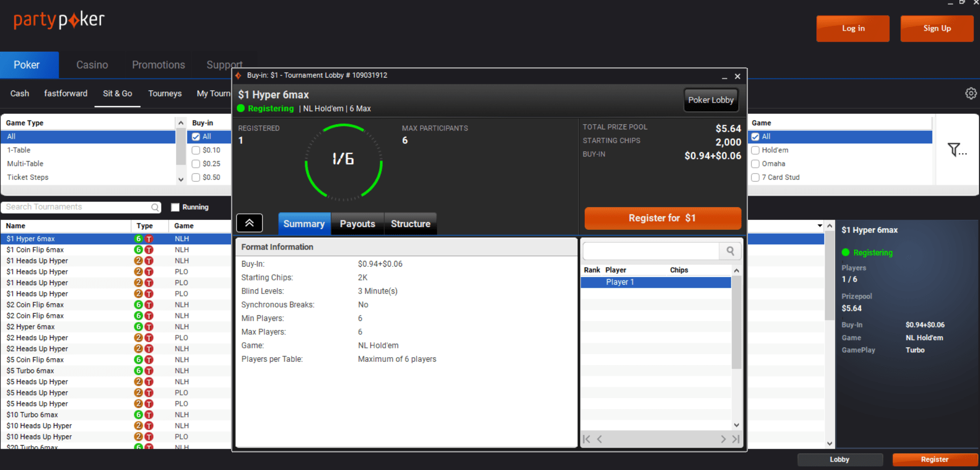This screenshot has height=470, width=980.
Task: Open the Structure tab
Action: 411,224
